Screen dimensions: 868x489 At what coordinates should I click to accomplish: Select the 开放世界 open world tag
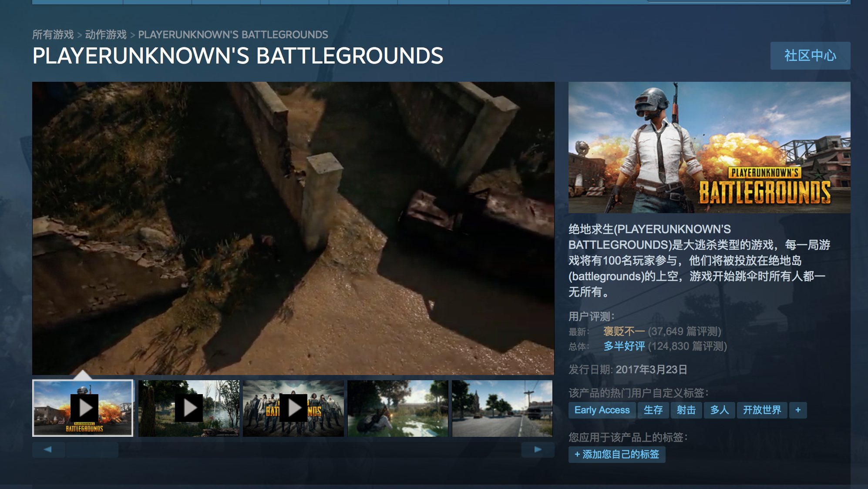tap(762, 410)
